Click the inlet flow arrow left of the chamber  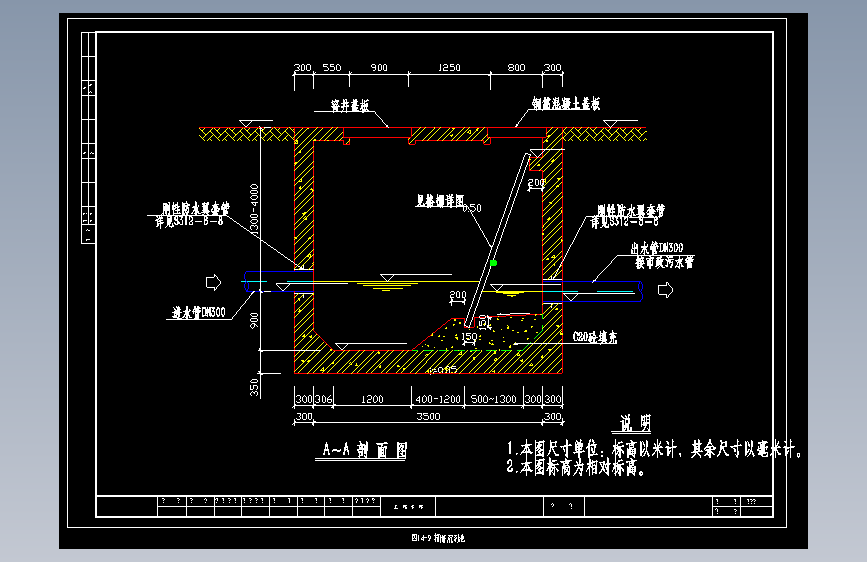tap(213, 282)
